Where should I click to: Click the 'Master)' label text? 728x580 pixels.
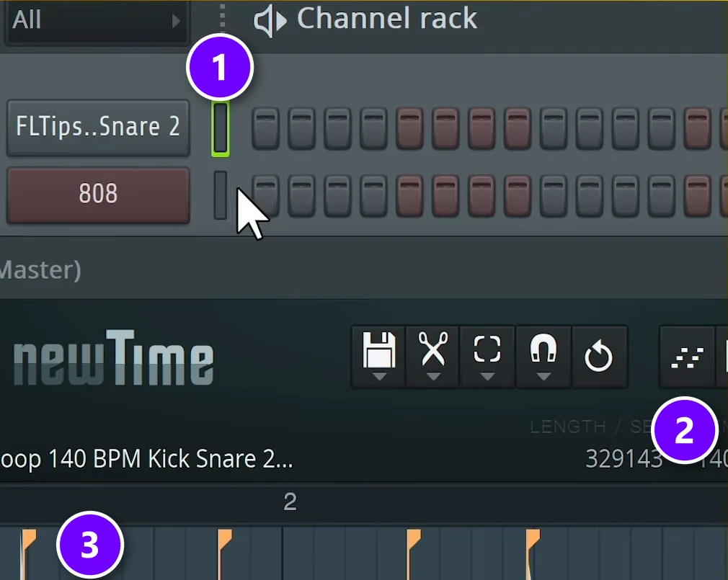point(40,270)
